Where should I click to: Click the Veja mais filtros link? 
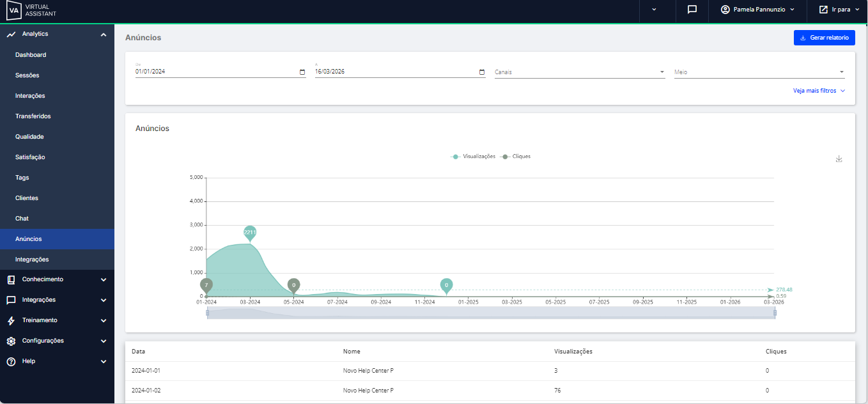(819, 91)
